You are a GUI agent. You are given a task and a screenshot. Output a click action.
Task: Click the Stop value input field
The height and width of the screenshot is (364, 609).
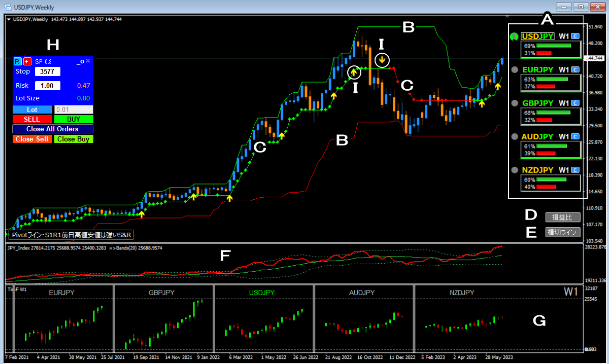pyautogui.click(x=48, y=71)
